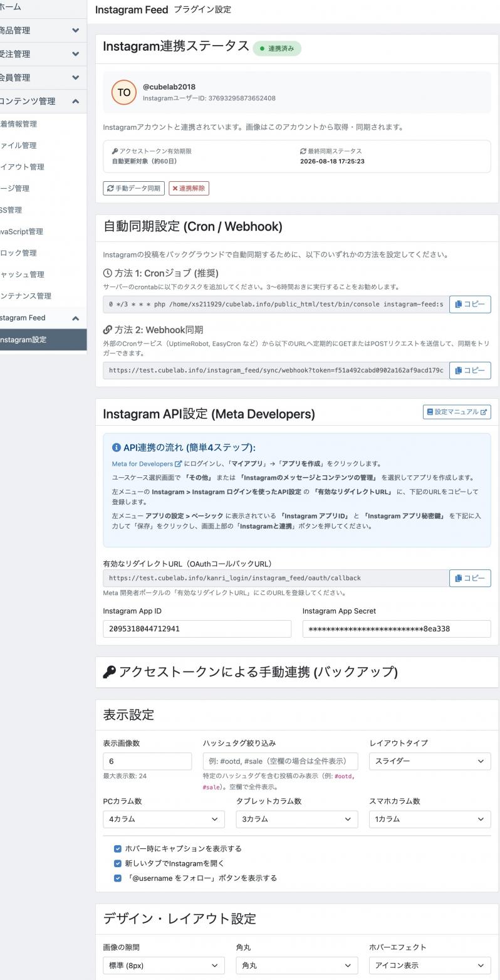
Task: Open ブロック管理 in the sidebar
Action: coord(43,253)
